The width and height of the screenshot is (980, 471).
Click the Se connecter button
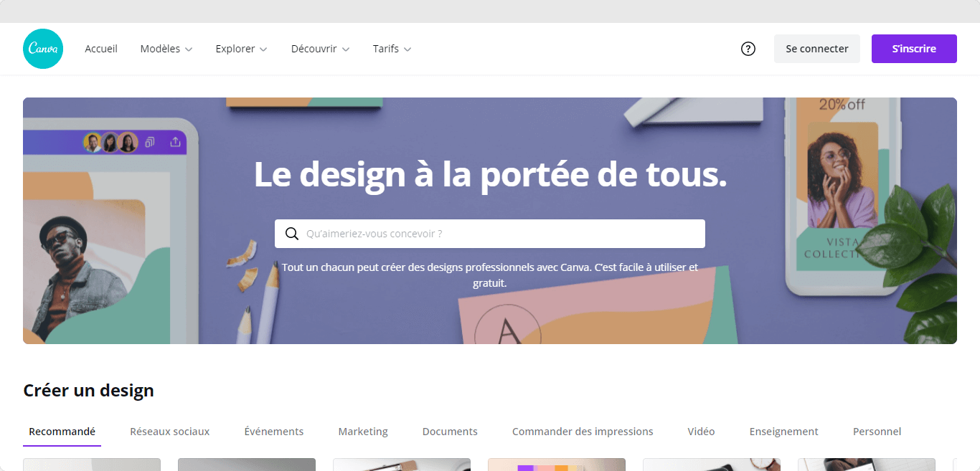pos(816,49)
